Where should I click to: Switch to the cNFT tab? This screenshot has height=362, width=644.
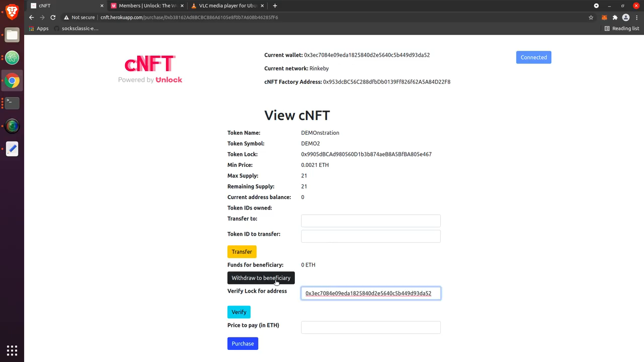click(x=66, y=6)
